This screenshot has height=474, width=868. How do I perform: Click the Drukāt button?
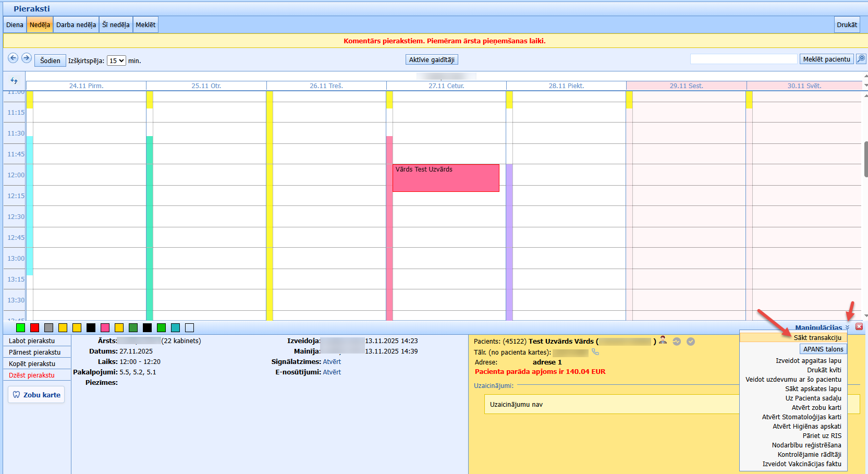coord(847,25)
